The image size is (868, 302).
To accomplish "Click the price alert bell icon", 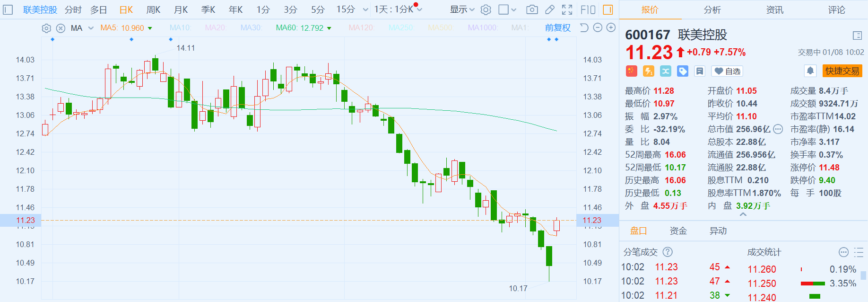I will click(x=810, y=71).
